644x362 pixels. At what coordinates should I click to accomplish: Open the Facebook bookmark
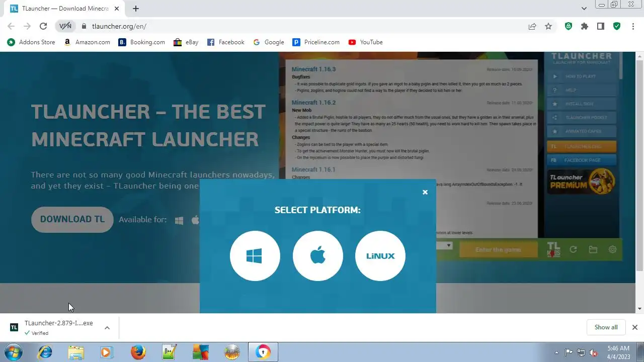225,42
